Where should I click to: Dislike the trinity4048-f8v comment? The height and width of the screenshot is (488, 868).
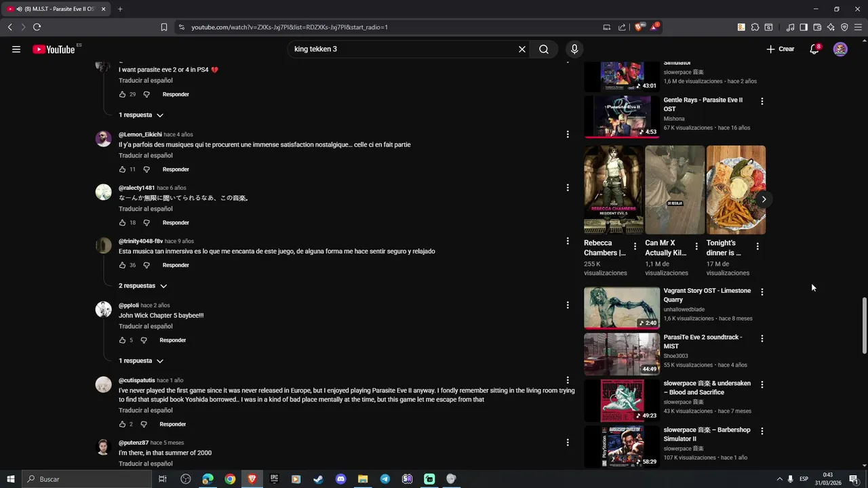146,265
